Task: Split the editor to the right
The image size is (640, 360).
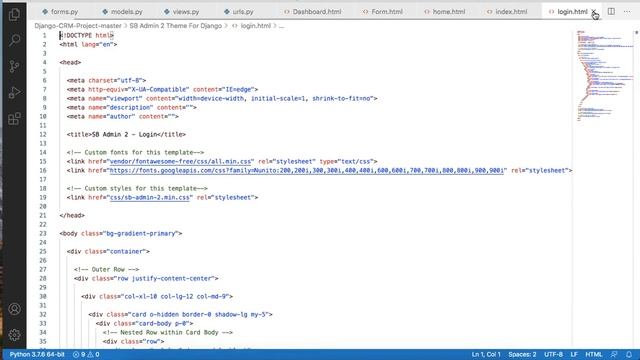Action: tap(611, 11)
